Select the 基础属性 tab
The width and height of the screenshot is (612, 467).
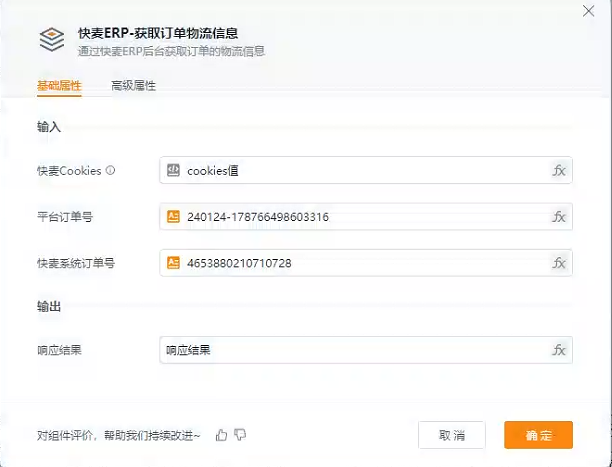tap(59, 86)
